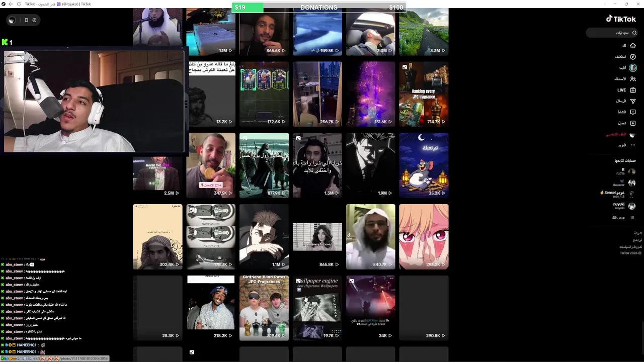Open the Home (For You) icon
This screenshot has height=362, width=644.
point(633,46)
